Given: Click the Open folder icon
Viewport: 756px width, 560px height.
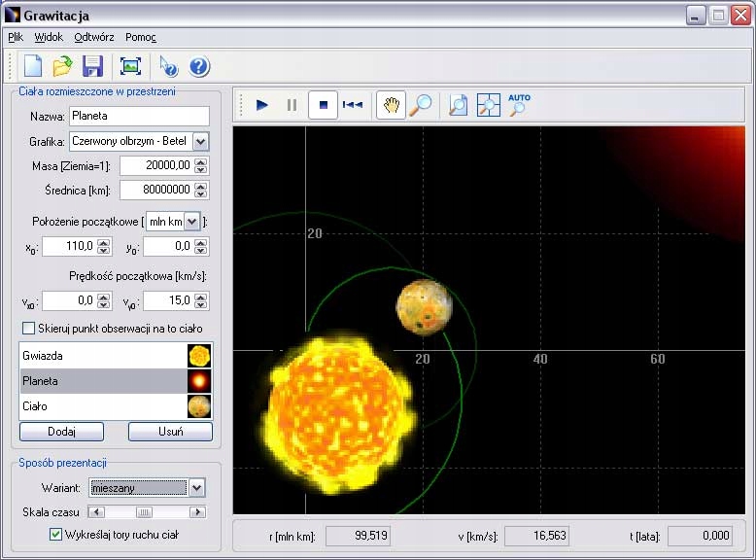Looking at the screenshot, I should (62, 66).
